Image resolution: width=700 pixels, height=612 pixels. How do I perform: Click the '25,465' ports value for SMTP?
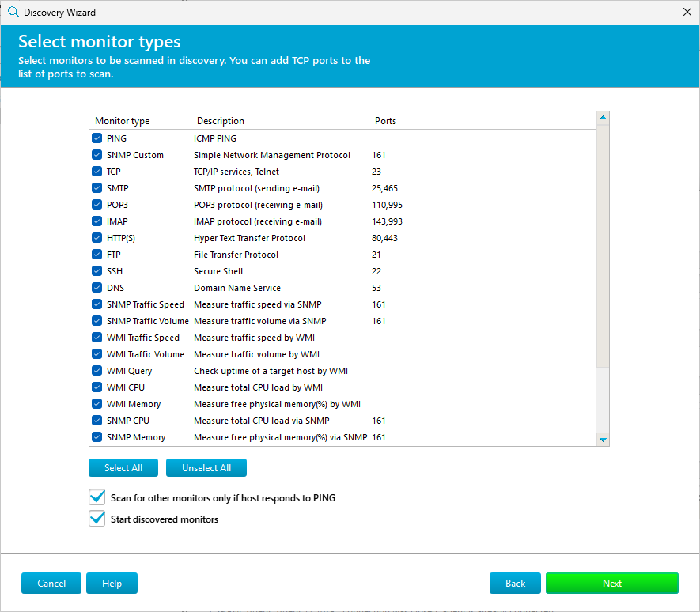tap(385, 188)
